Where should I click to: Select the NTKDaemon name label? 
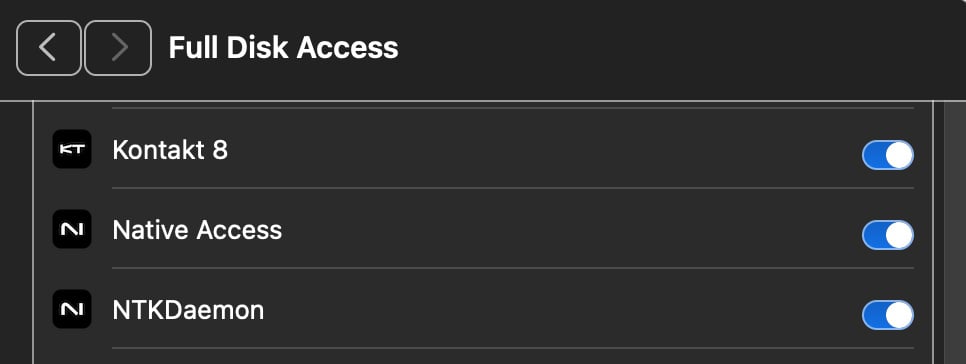click(189, 310)
